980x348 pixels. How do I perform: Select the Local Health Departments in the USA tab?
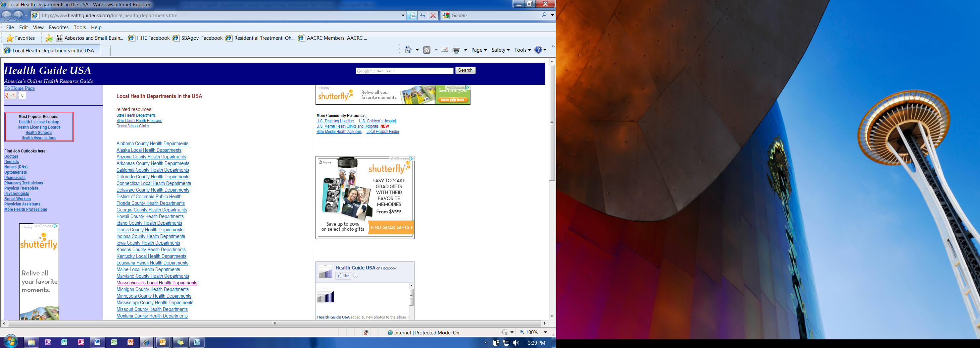pos(51,51)
